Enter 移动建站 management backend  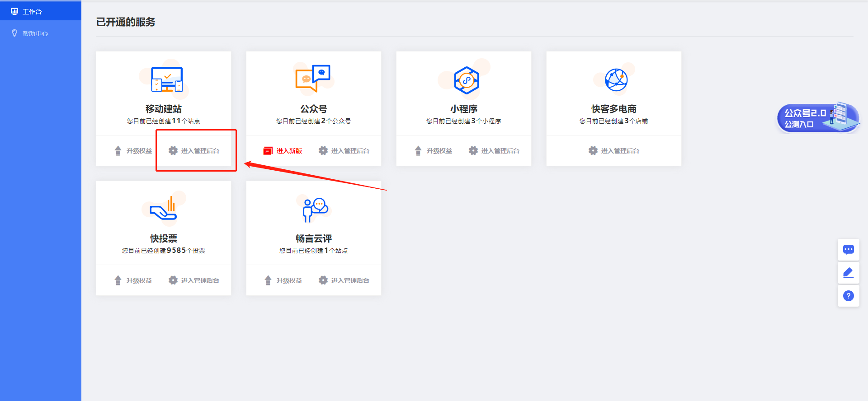[x=194, y=151]
